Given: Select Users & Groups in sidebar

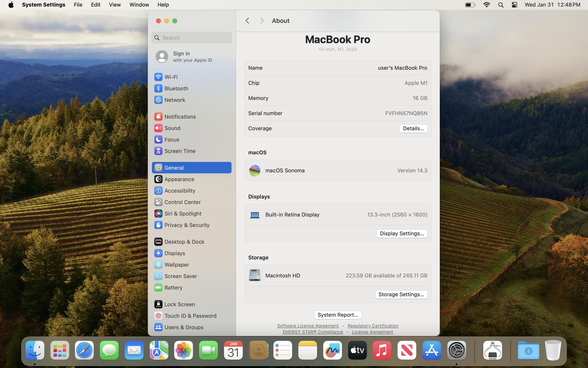Looking at the screenshot, I should point(192,327).
